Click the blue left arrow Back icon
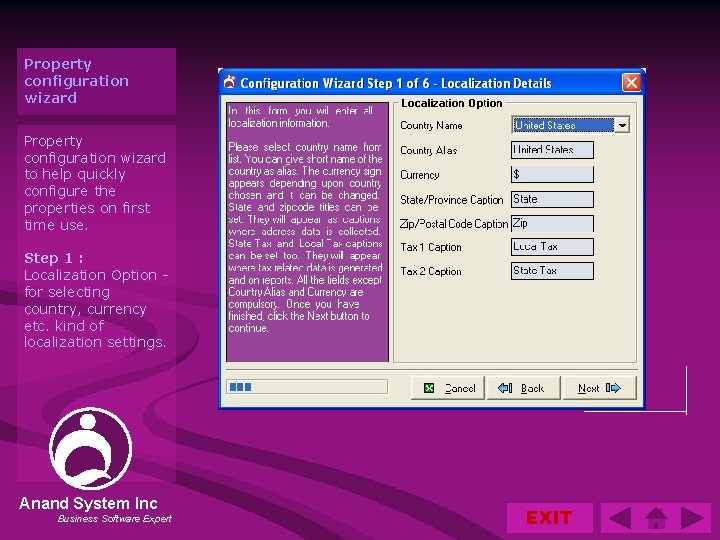 point(505,388)
